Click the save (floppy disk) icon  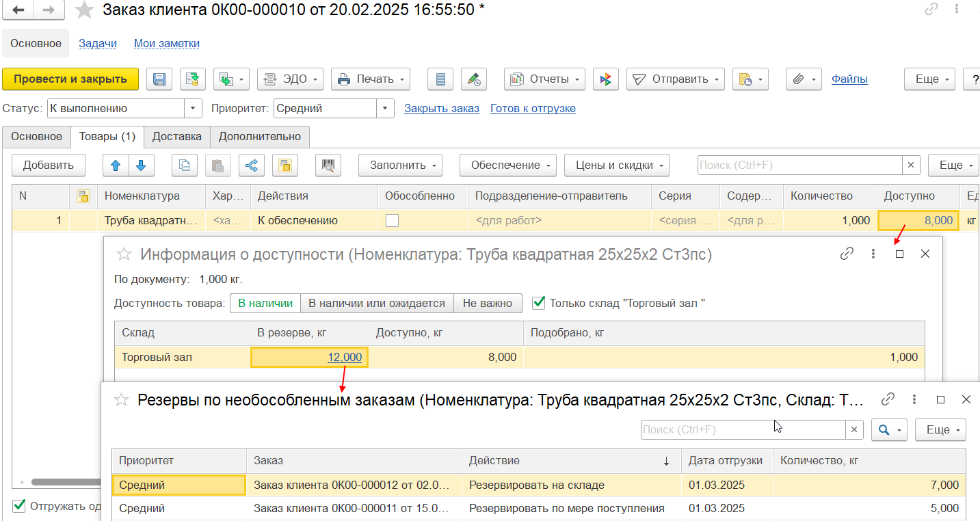pos(159,79)
